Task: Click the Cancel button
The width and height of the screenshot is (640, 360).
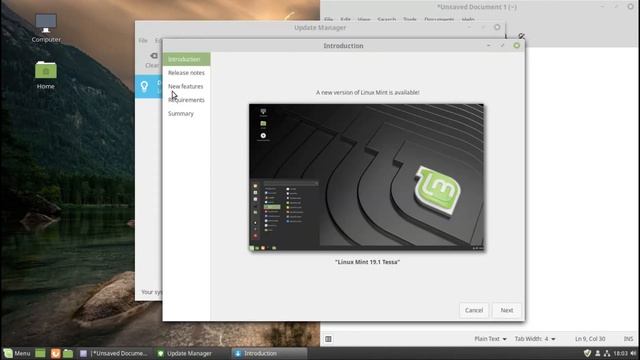Action: point(474,310)
